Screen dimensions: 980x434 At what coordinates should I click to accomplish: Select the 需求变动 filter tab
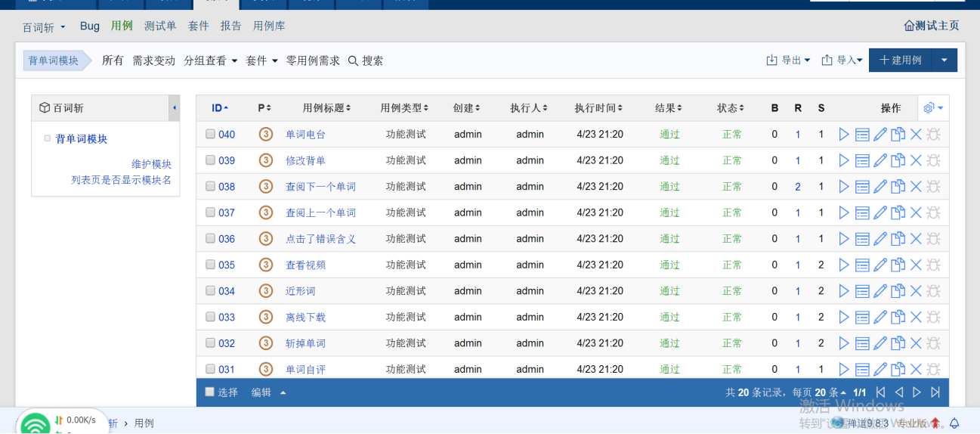click(153, 60)
